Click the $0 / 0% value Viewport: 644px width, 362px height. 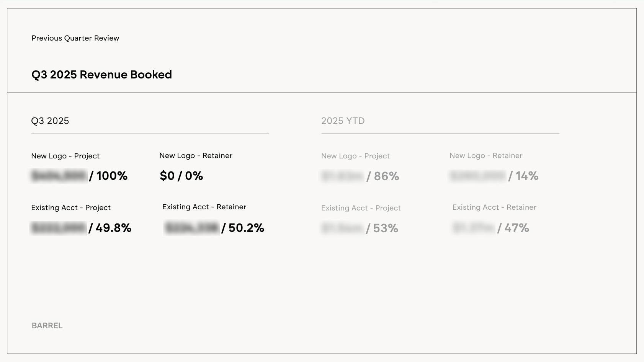click(x=181, y=176)
